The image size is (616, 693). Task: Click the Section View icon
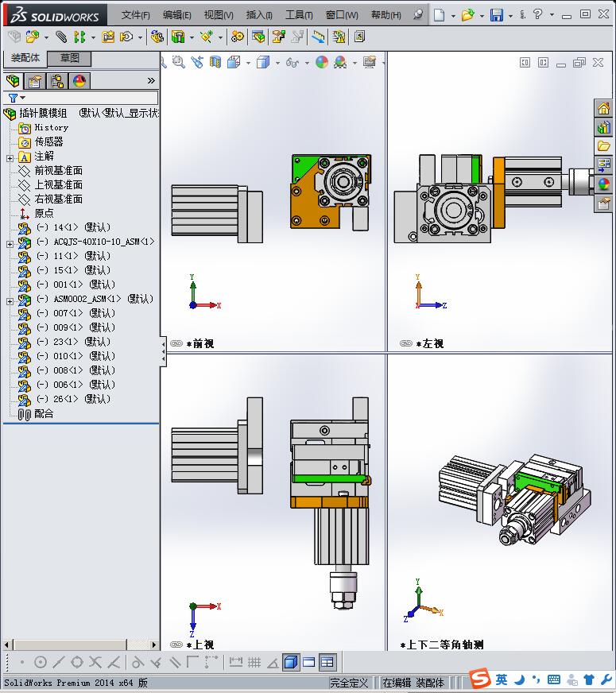click(215, 62)
